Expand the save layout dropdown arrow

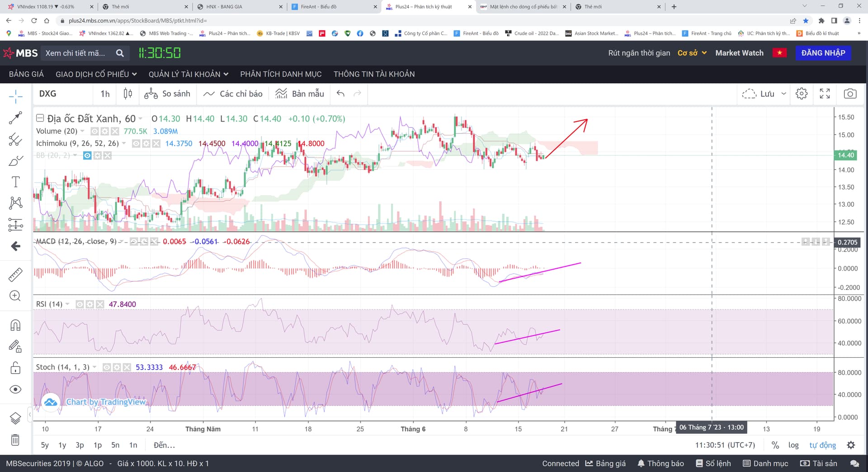click(784, 93)
